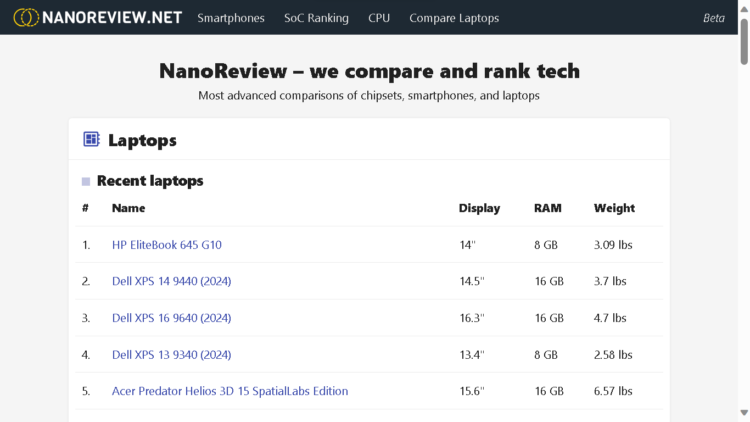This screenshot has width=750, height=422.
Task: Open Dell XPS 13 9340 (2024) link
Action: click(x=171, y=355)
